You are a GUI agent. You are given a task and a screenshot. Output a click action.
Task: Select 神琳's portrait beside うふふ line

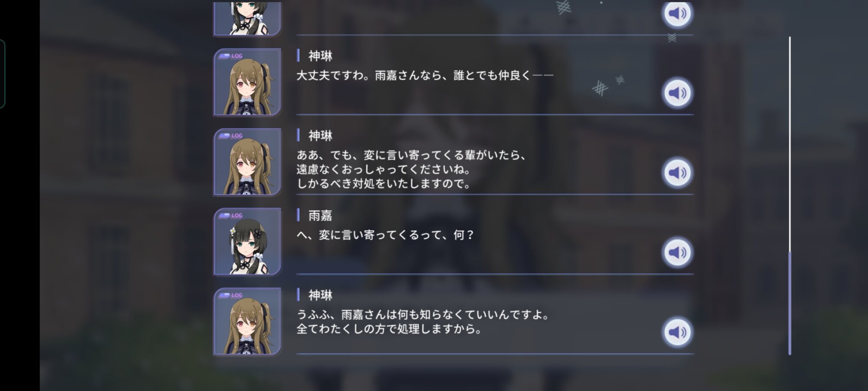(247, 321)
